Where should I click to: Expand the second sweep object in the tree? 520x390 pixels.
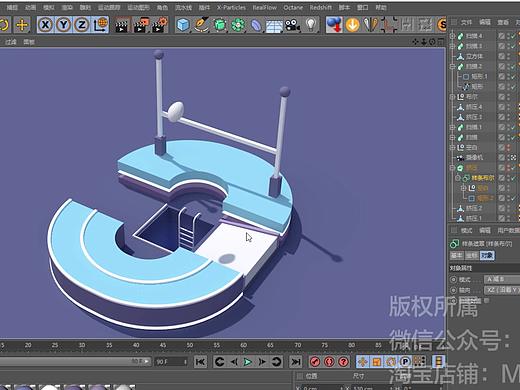pos(452,46)
